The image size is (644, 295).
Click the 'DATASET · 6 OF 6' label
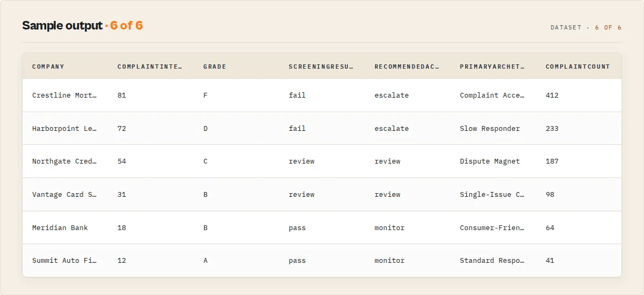586,27
